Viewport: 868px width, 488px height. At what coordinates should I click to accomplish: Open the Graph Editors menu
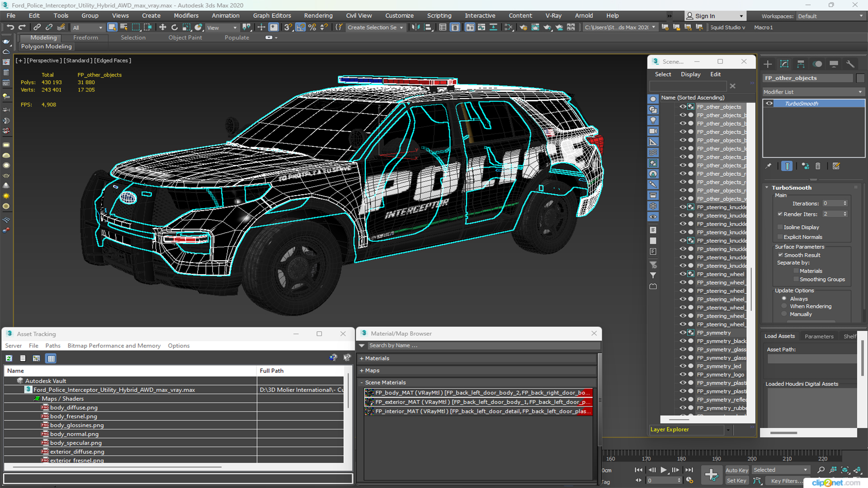272,16
